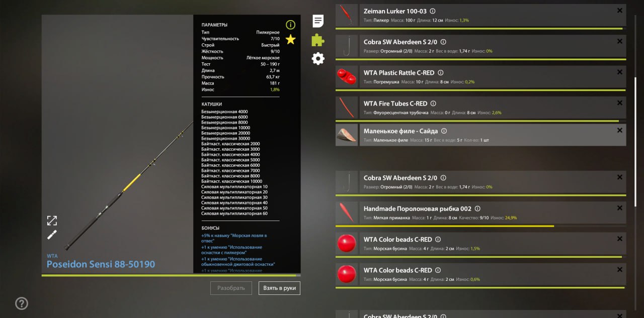Show info for WTA Fire Tubes C-RED
The width and height of the screenshot is (644, 318).
[434, 103]
